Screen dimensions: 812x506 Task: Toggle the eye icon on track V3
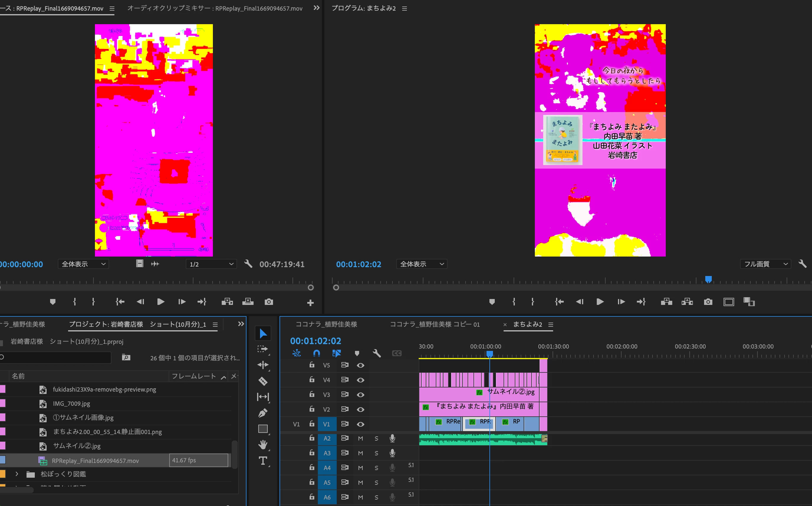click(360, 395)
